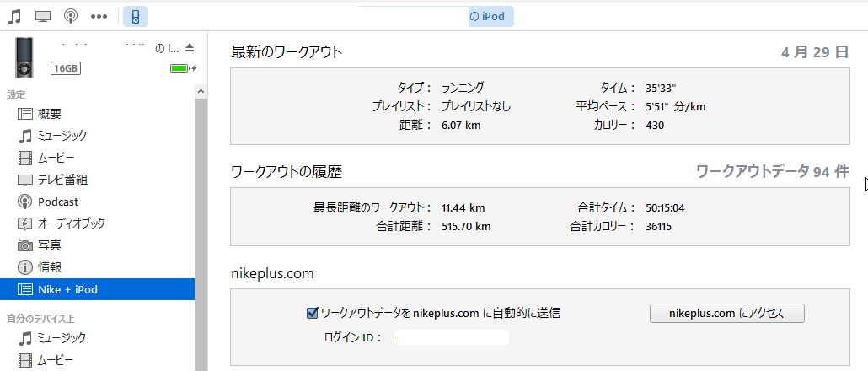The width and height of the screenshot is (868, 371).
Task: Open オーディオブック settings
Action: coord(71,223)
